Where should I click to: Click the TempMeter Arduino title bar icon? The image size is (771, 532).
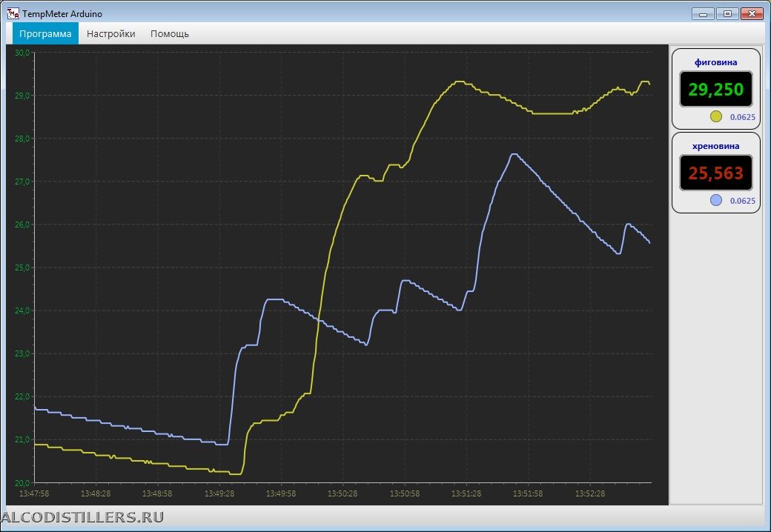click(x=13, y=14)
